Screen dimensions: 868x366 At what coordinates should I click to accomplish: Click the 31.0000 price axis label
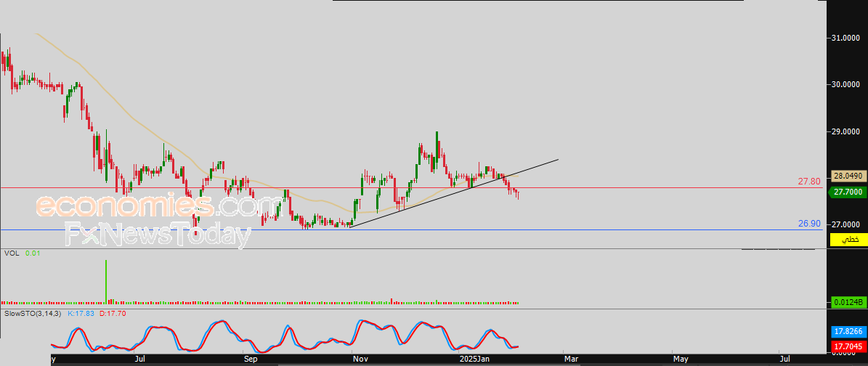click(x=846, y=38)
